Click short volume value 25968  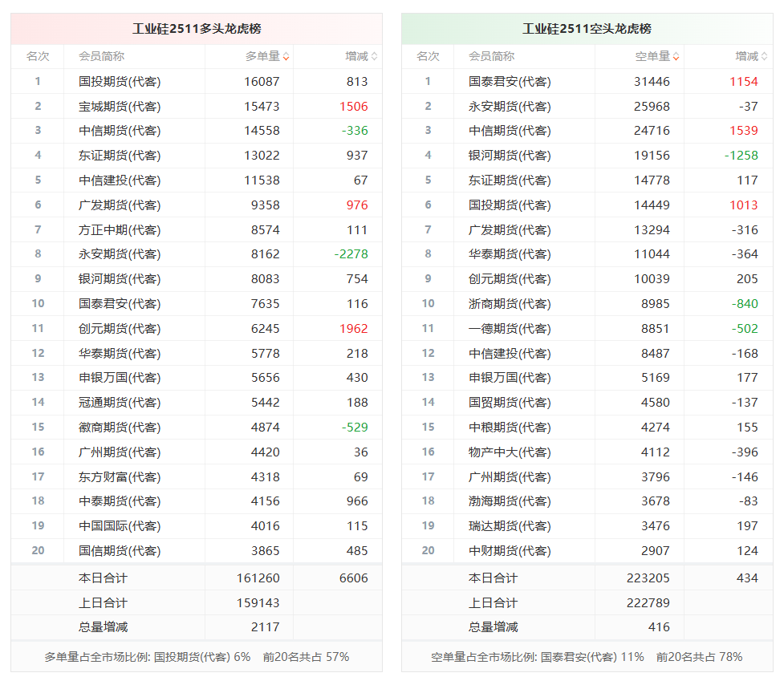coord(652,107)
